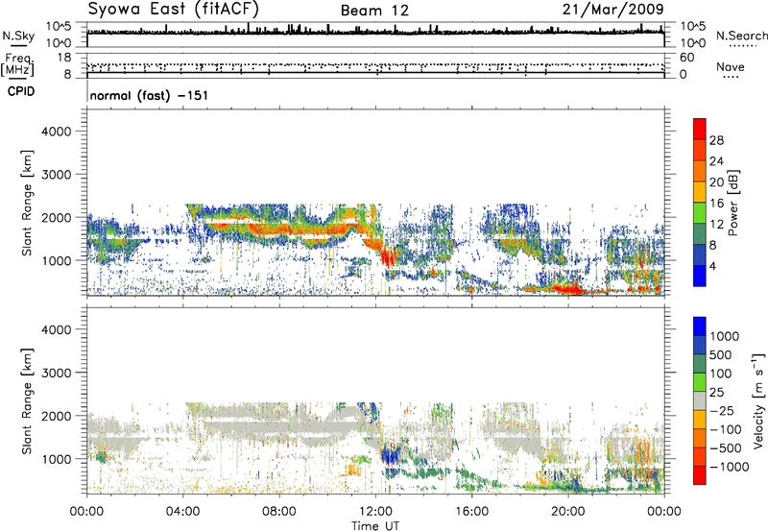Select the '16:00' time tick label
The width and height of the screenshot is (768, 532).
pos(471,512)
